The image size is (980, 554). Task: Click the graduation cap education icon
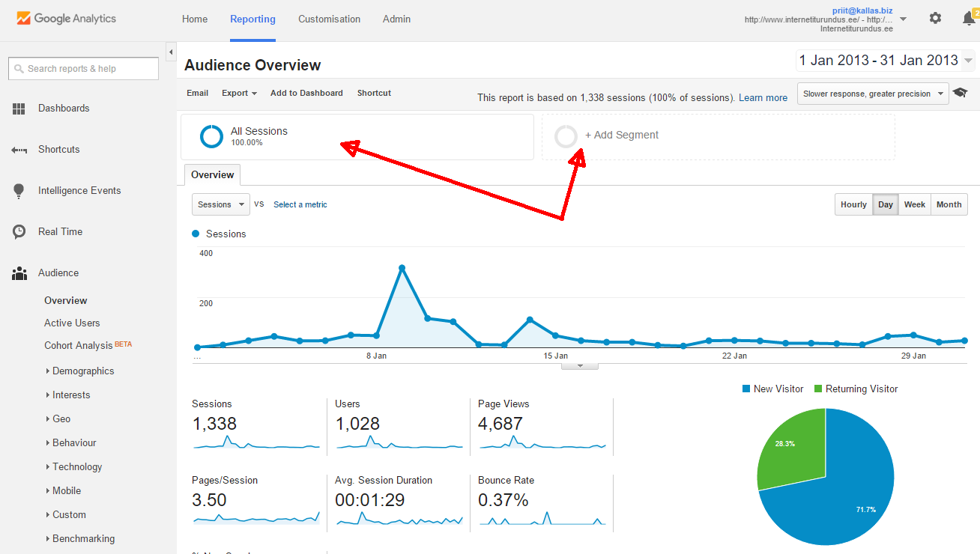960,94
